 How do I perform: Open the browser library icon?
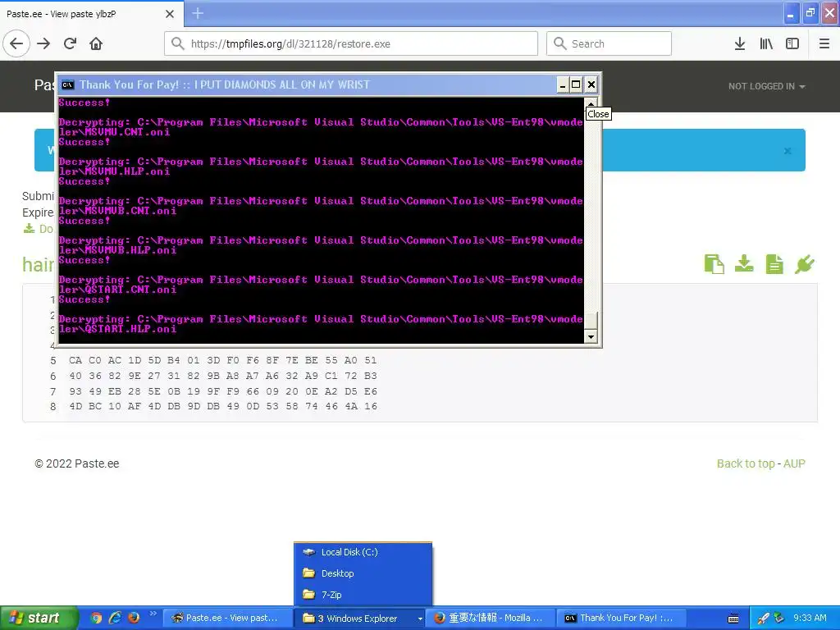(766, 44)
